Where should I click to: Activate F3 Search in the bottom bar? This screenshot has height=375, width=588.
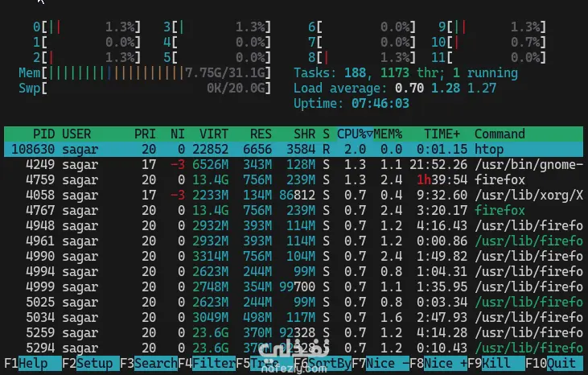(x=149, y=364)
